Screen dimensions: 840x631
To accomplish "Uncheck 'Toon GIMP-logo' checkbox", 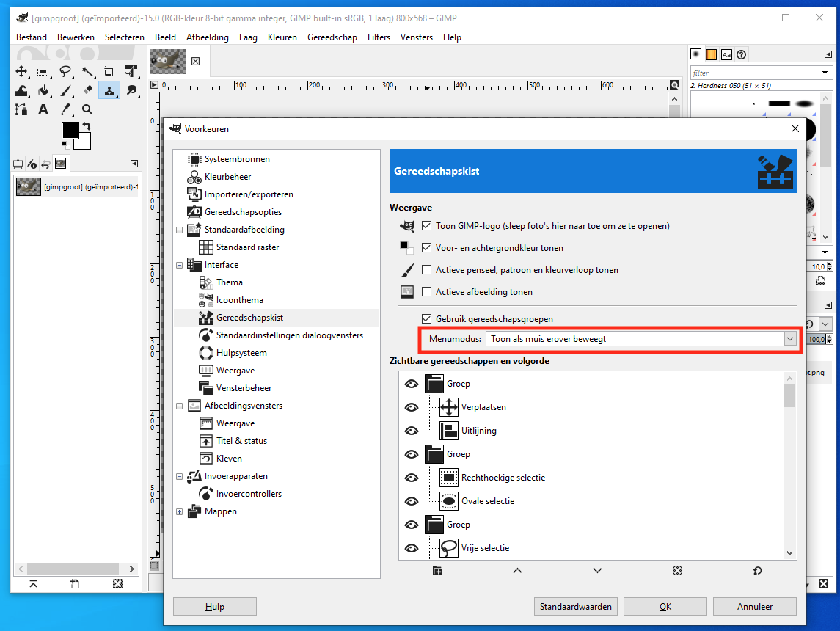I will point(427,226).
